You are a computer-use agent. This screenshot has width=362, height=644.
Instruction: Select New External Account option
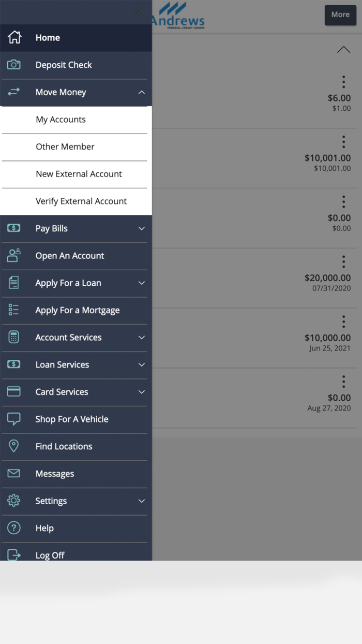pos(79,174)
